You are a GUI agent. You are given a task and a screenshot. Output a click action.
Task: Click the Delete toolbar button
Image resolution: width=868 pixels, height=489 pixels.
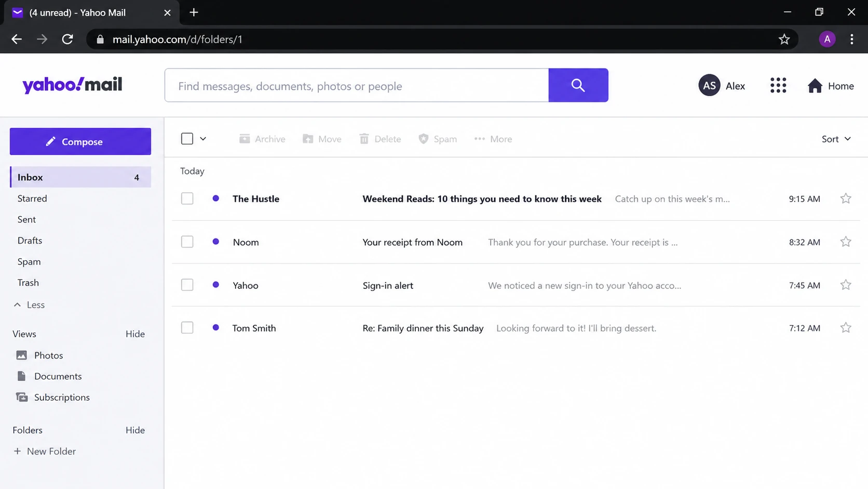(x=380, y=139)
